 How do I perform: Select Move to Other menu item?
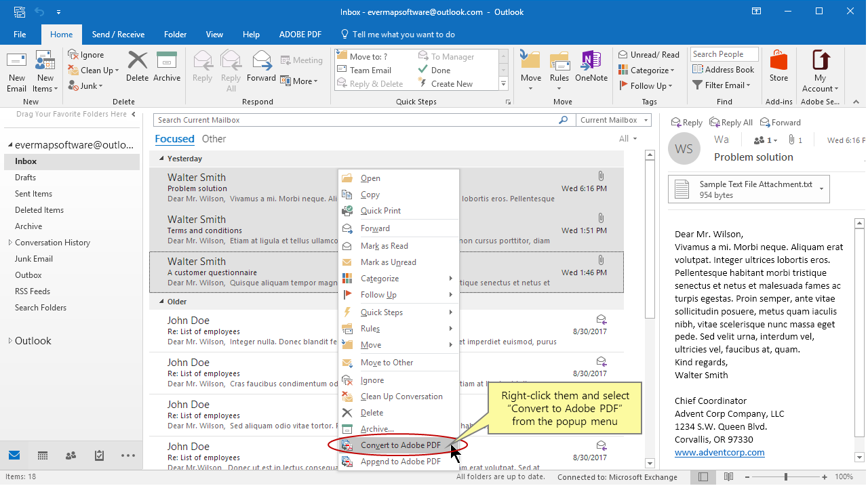pyautogui.click(x=399, y=363)
